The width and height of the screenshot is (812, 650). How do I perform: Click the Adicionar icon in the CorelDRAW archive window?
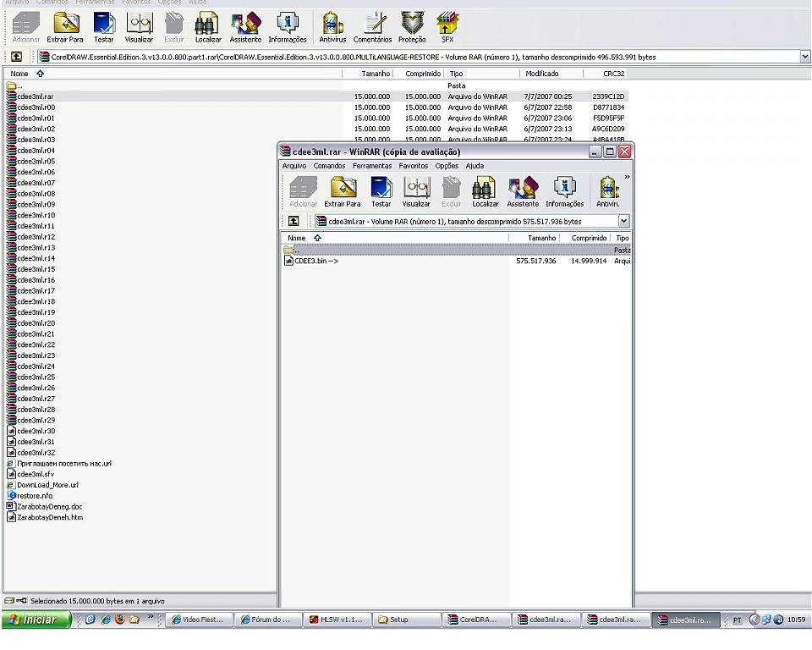(x=26, y=27)
